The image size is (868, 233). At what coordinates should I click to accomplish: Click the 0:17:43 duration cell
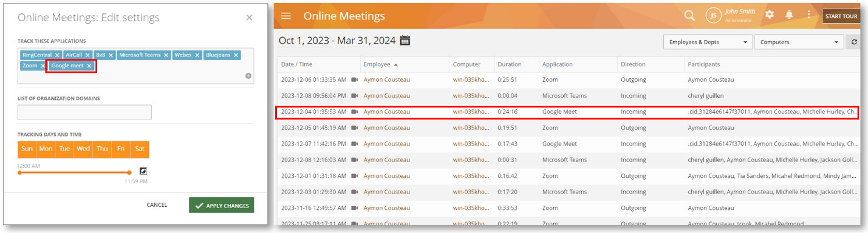click(x=507, y=144)
